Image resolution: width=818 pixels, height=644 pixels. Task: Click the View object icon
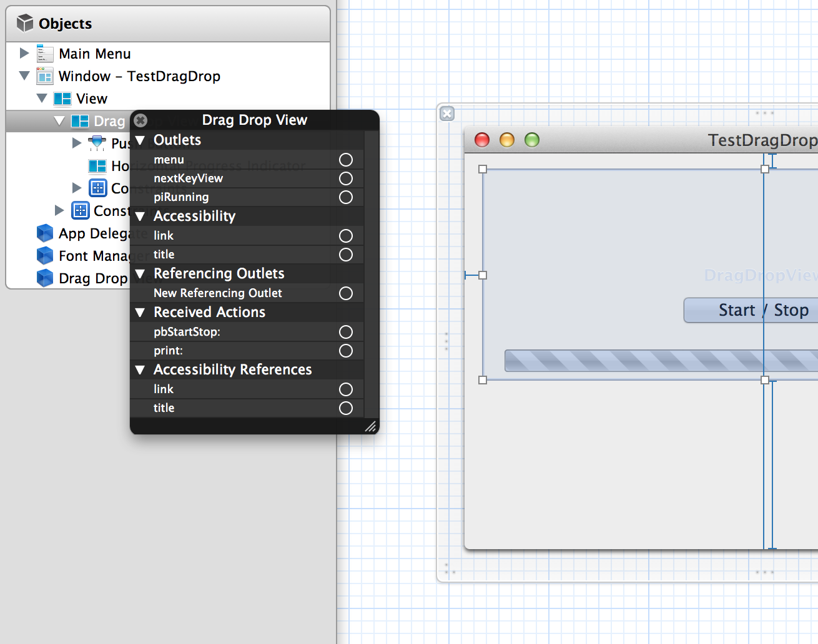(x=62, y=99)
